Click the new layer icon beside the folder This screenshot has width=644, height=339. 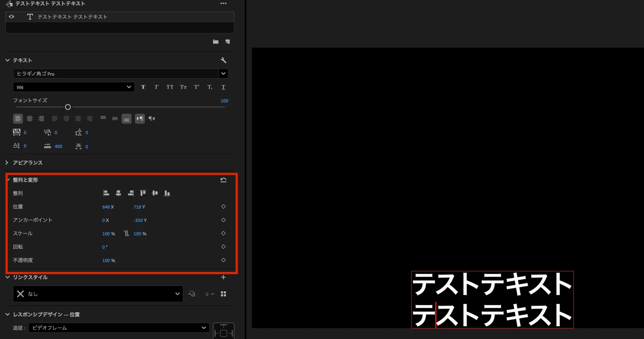(228, 41)
